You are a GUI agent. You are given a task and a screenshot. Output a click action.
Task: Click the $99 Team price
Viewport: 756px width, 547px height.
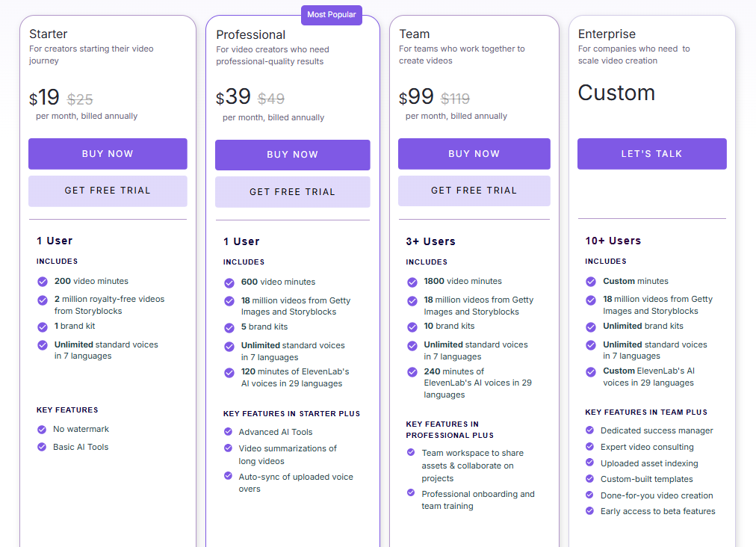pos(416,97)
